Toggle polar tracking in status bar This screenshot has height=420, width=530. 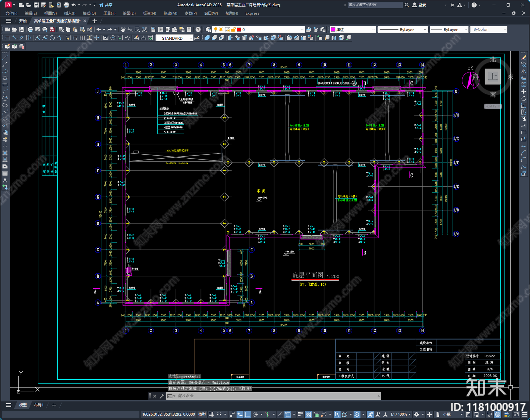point(255,414)
